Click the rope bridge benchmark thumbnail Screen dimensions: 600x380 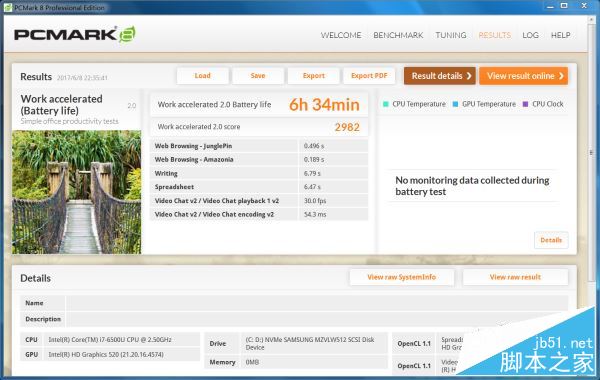[77, 192]
